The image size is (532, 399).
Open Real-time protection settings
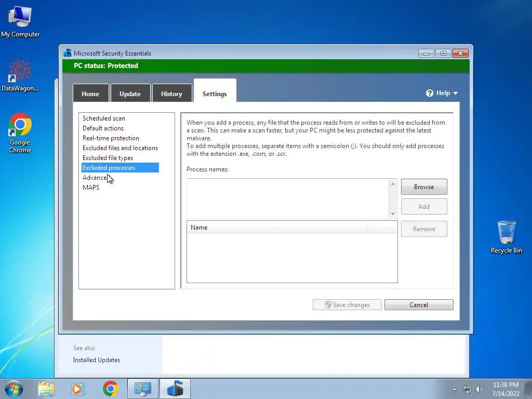(111, 138)
